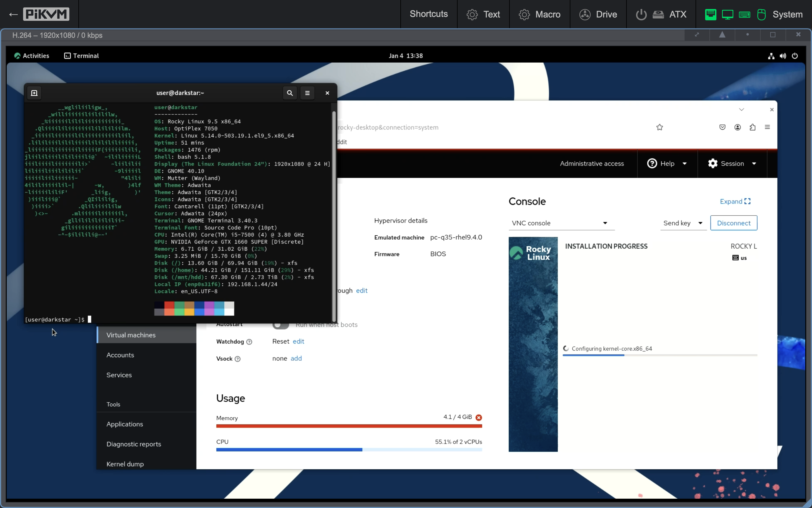Screen dimensions: 812x508
Task: Click Administrative access
Action: [x=592, y=164]
